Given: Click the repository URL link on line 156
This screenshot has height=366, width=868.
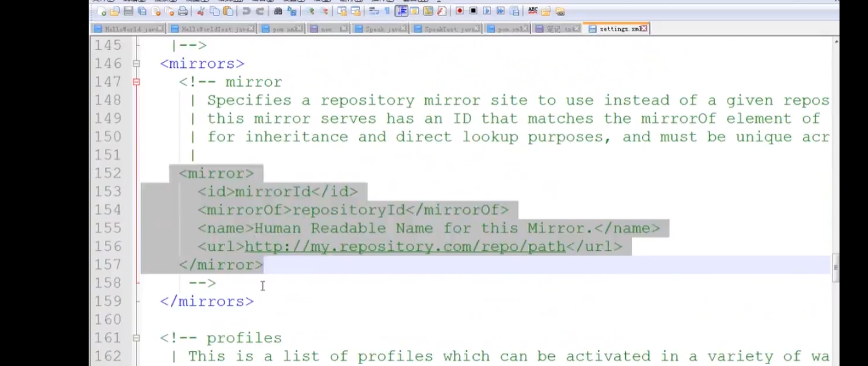Looking at the screenshot, I should 405,246.
